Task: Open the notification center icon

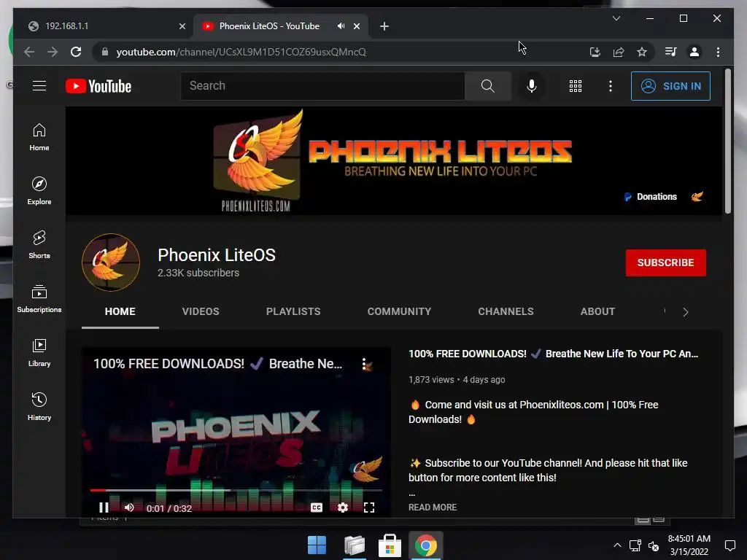Action: click(729, 545)
